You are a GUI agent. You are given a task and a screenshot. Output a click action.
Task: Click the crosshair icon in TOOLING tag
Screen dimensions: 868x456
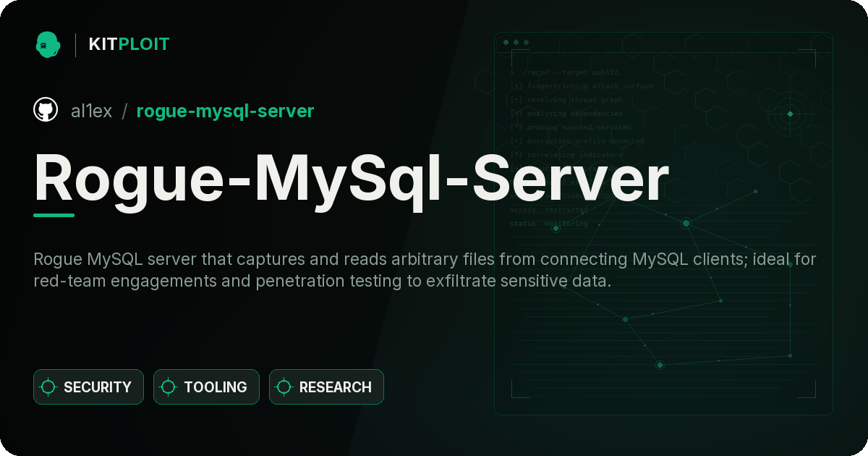pyautogui.click(x=169, y=387)
